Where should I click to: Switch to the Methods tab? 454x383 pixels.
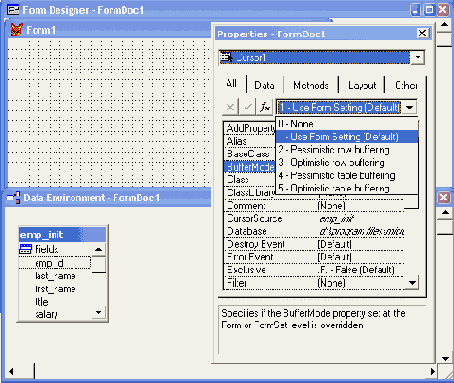pos(311,85)
